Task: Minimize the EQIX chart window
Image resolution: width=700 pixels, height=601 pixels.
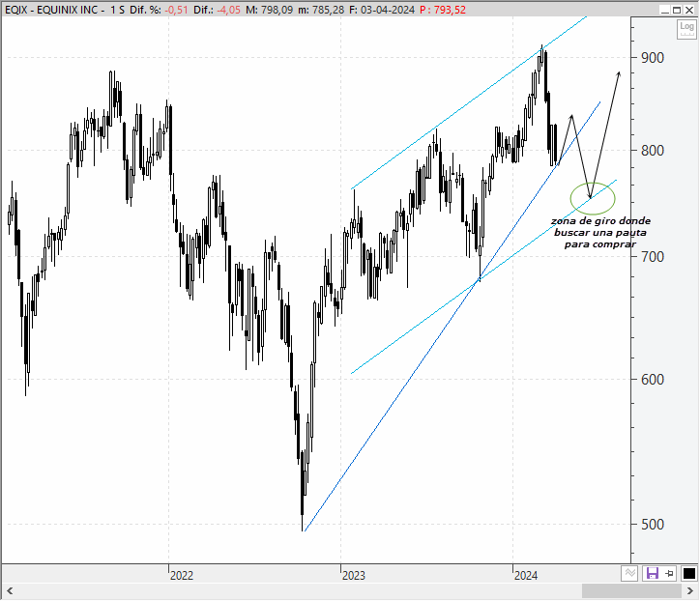Action: click(665, 10)
